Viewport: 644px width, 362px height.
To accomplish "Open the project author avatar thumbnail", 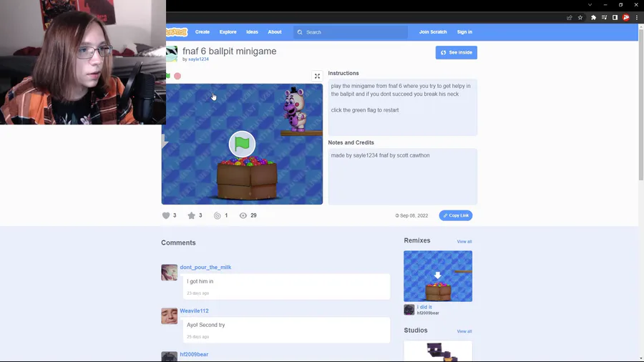I will click(x=172, y=54).
